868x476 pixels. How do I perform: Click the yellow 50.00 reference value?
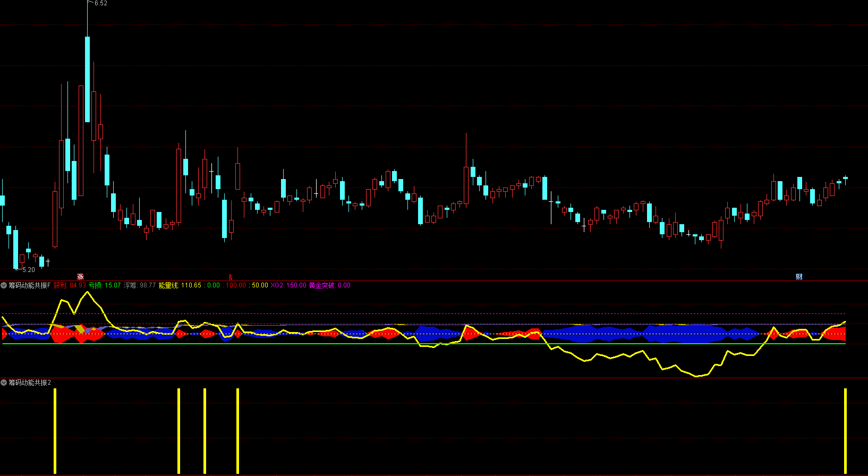pos(260,285)
